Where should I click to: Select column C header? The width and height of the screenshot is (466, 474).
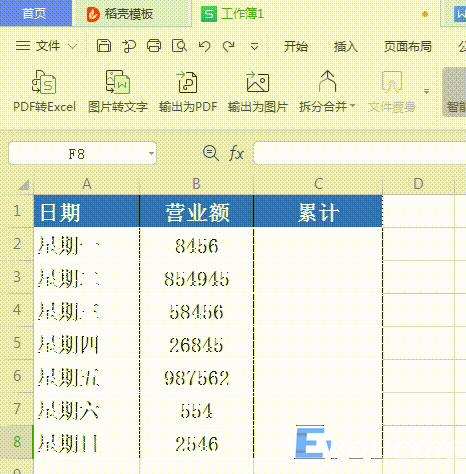(318, 184)
